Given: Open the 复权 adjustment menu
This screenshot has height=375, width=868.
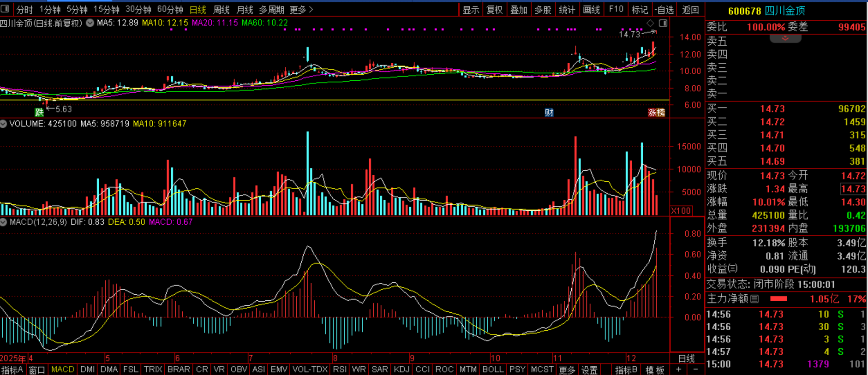Looking at the screenshot, I should pyautogui.click(x=494, y=10).
